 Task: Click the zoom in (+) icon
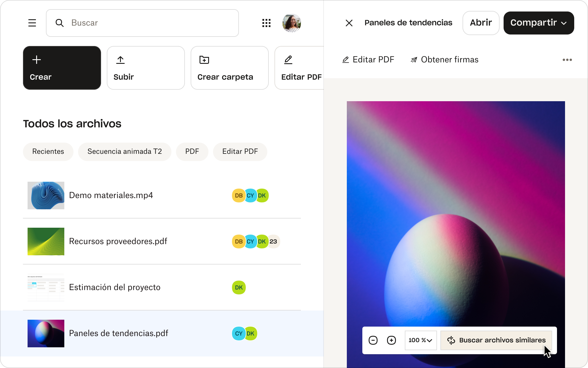coord(391,340)
